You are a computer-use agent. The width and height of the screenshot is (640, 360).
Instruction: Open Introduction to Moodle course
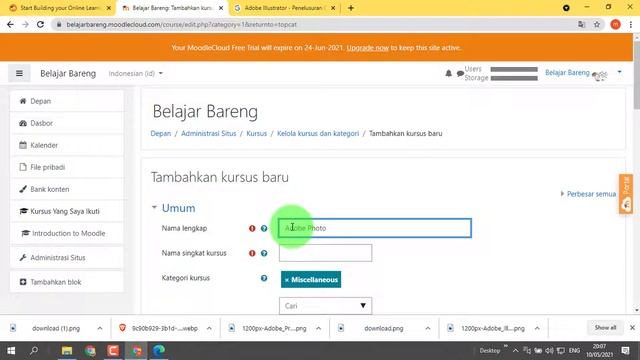tap(67, 233)
